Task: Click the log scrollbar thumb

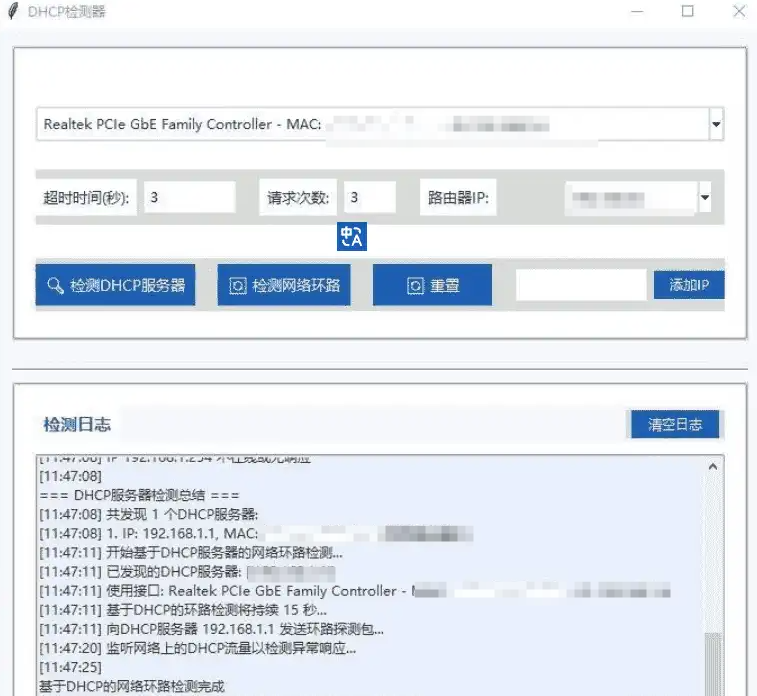Action: click(x=713, y=664)
